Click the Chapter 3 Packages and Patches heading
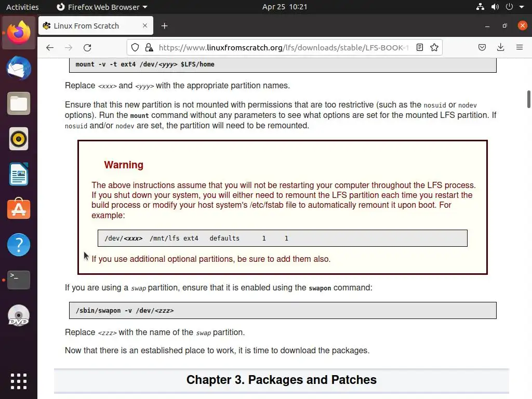Viewport: 532px width, 399px height. 281,380
